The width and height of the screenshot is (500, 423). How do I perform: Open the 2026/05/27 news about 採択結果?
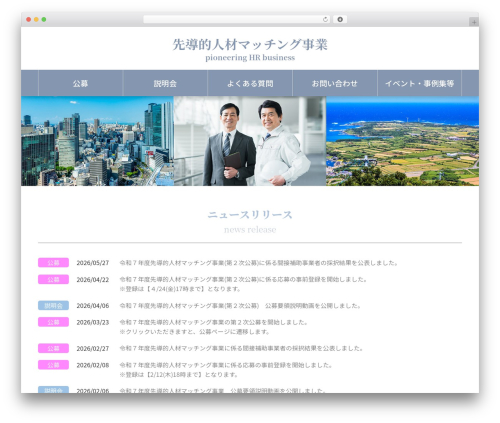259,263
